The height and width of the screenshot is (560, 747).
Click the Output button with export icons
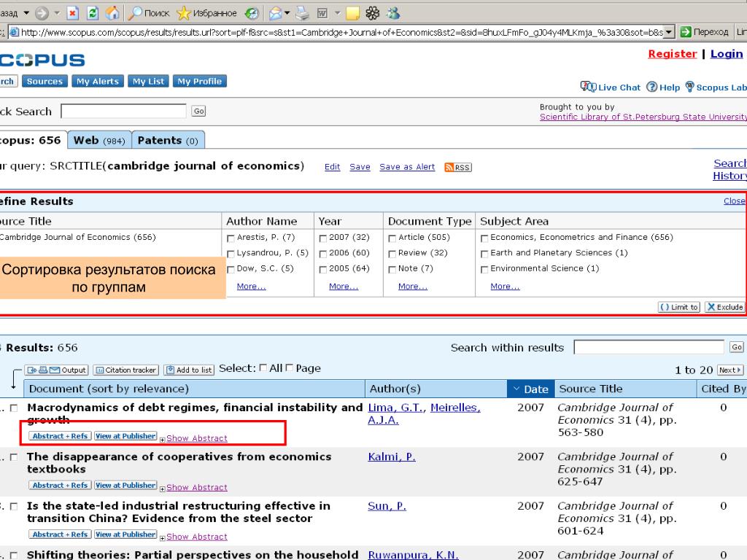[x=56, y=370]
